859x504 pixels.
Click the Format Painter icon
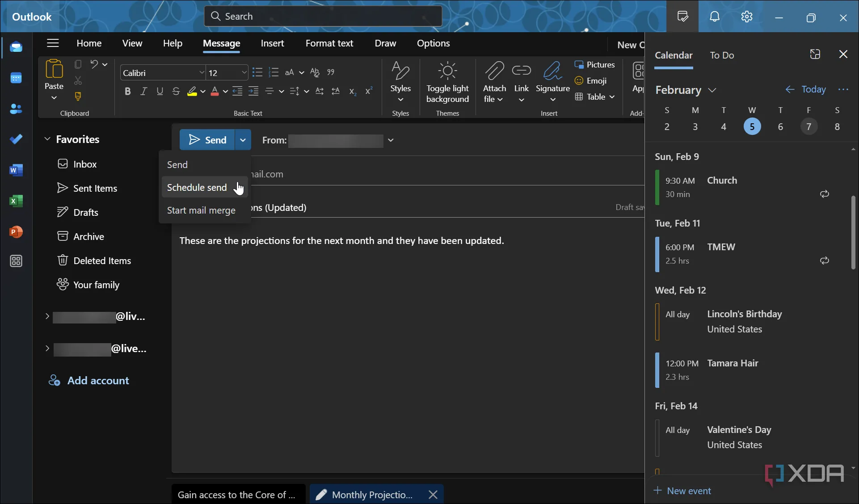click(78, 97)
